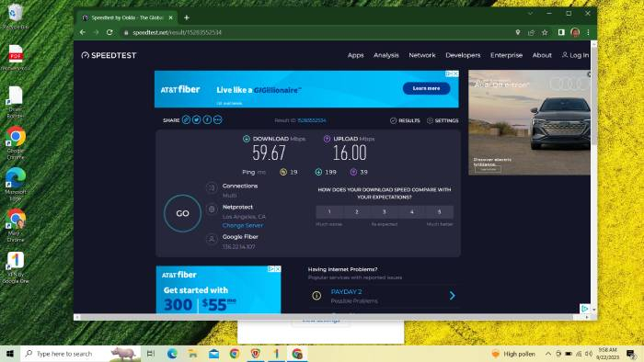
Task: Open Chrome tab search dropdown arrow
Action: (x=530, y=13)
